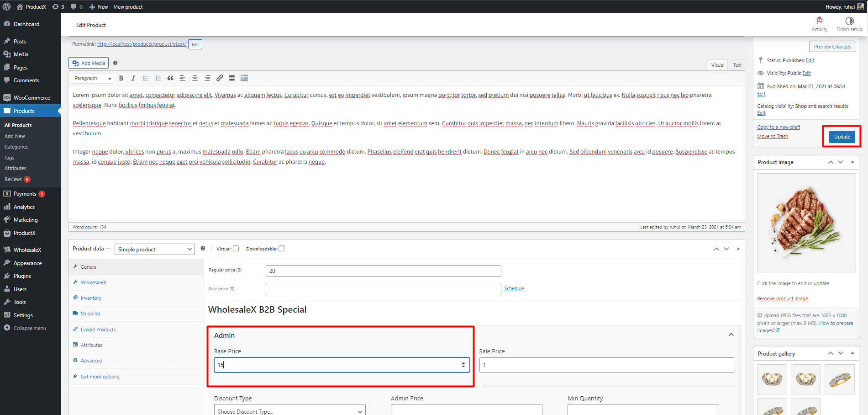Click the Move to Trash link

(772, 136)
